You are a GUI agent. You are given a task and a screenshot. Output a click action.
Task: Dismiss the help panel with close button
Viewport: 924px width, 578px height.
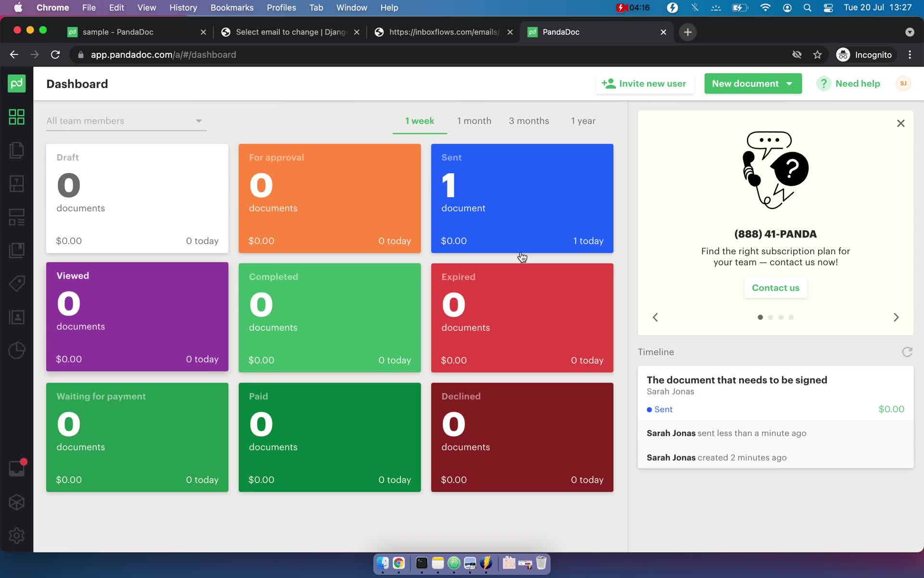click(x=901, y=123)
